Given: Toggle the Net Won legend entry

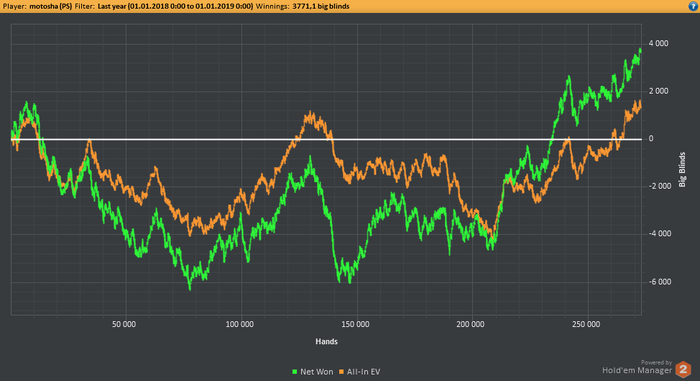Looking at the screenshot, I should tap(312, 372).
